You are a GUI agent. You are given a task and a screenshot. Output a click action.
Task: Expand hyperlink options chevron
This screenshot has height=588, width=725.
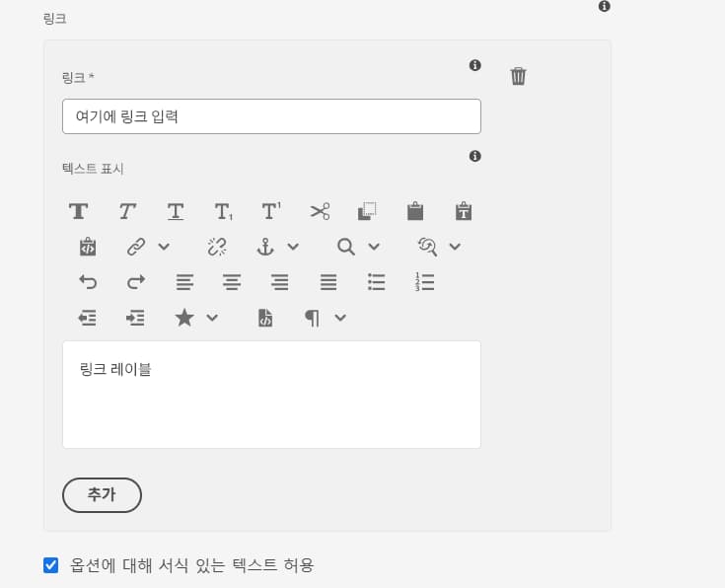tap(164, 247)
